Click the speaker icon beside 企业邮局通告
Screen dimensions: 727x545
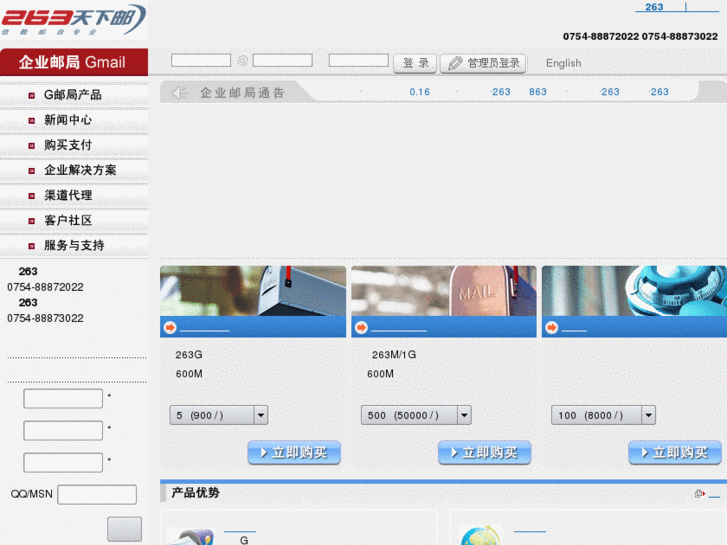click(179, 93)
